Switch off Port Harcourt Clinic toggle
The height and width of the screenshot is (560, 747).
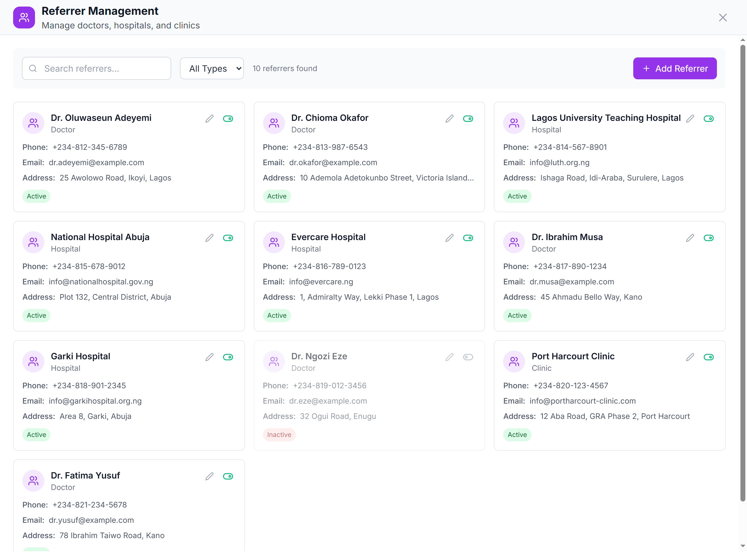coord(708,357)
